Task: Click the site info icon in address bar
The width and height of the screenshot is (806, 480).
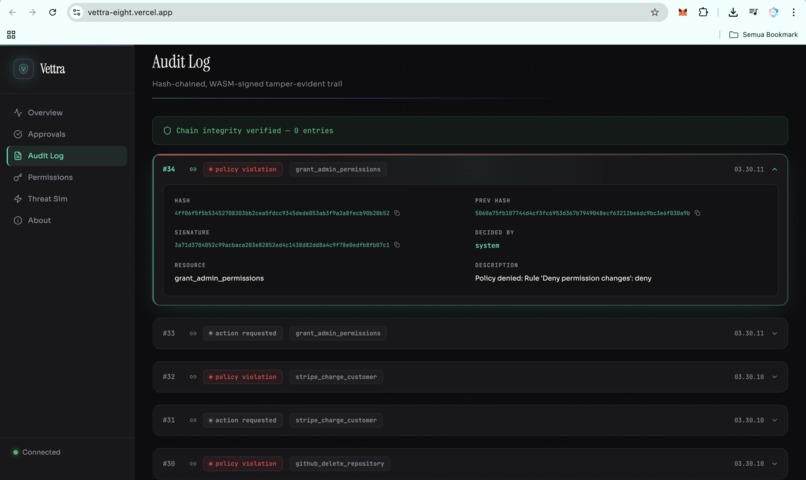Action: click(x=77, y=12)
